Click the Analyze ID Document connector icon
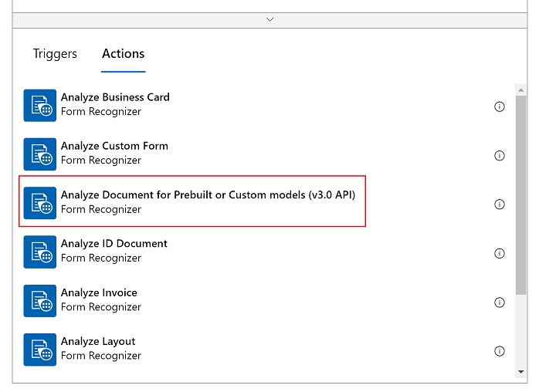539x392 pixels. 40,252
